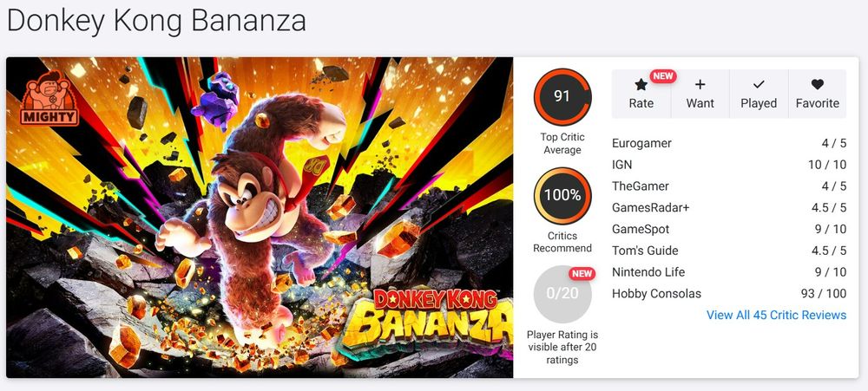Click the Mighty badge icon on artwork
The height and width of the screenshot is (391, 868).
[x=49, y=99]
